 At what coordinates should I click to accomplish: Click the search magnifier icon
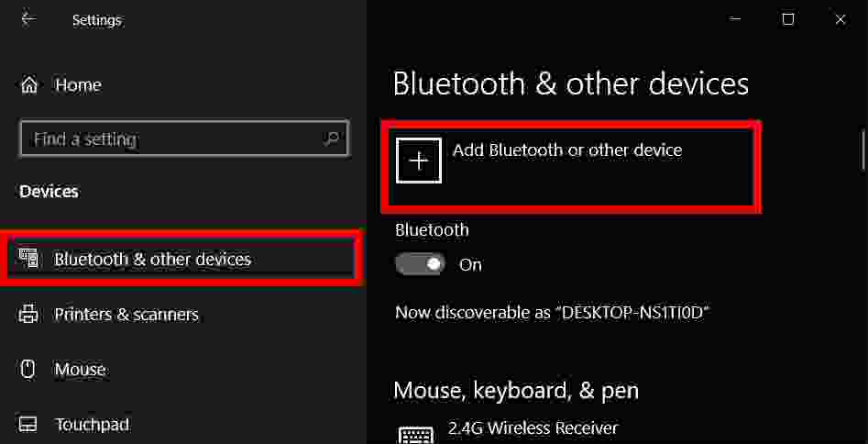click(x=331, y=139)
